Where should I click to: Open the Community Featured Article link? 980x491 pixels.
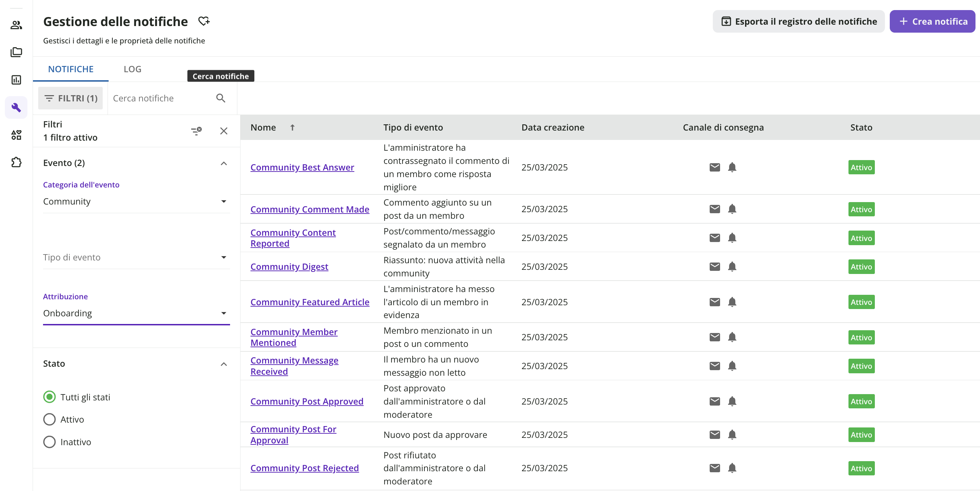pyautogui.click(x=310, y=302)
